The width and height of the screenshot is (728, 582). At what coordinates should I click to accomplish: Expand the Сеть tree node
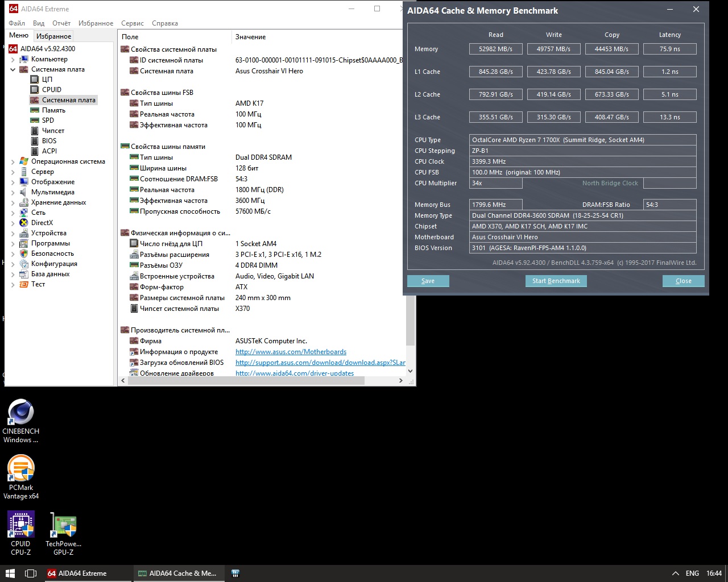[13, 213]
